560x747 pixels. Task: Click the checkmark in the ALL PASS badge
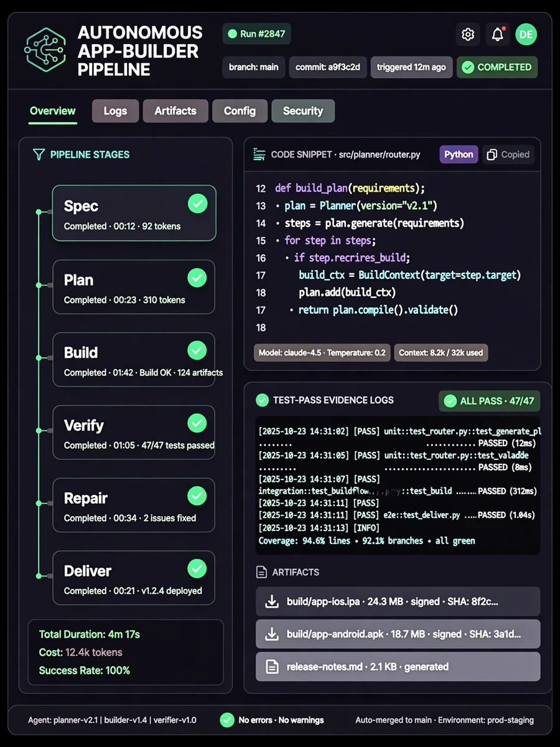coord(450,401)
